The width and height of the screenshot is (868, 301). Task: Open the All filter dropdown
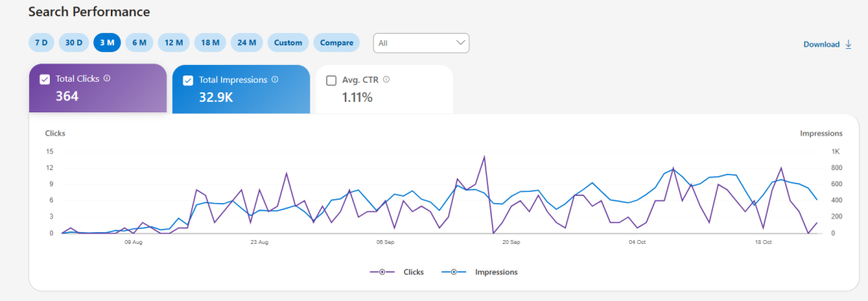point(421,43)
